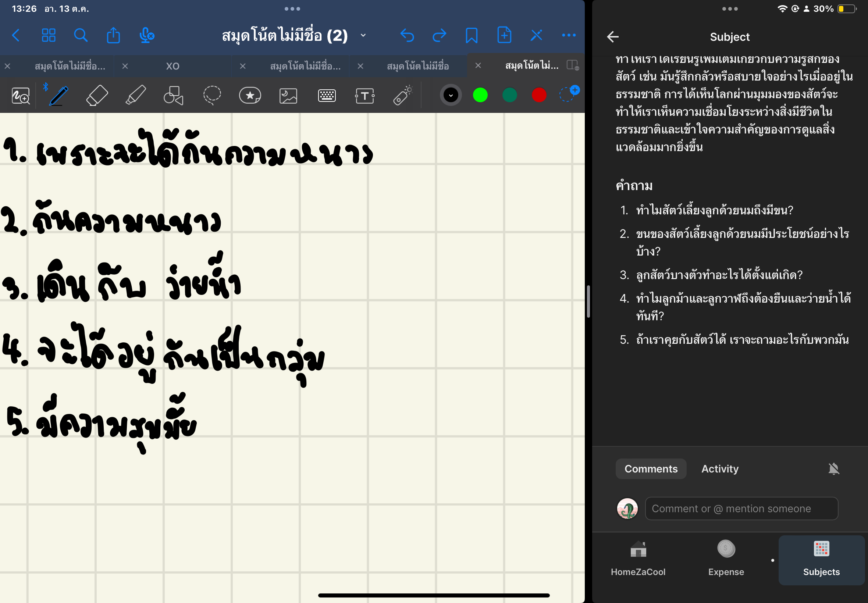Go back from the Subject screen
The image size is (868, 603).
(x=612, y=36)
